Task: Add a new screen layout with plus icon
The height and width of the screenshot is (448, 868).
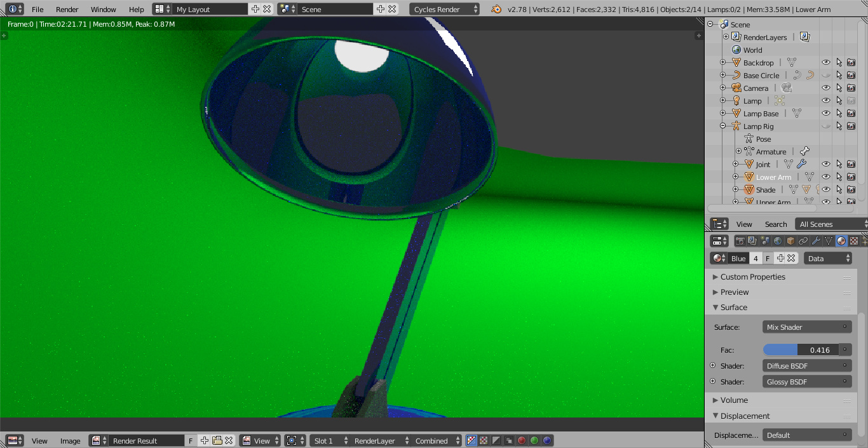Action: pos(255,10)
